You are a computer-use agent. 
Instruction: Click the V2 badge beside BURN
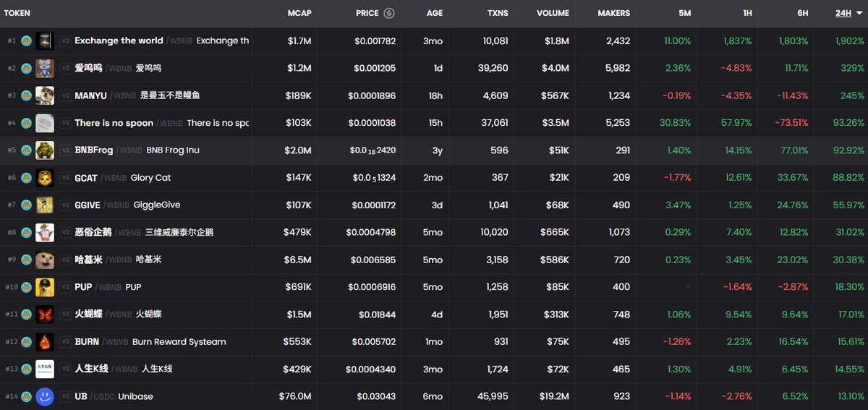65,342
